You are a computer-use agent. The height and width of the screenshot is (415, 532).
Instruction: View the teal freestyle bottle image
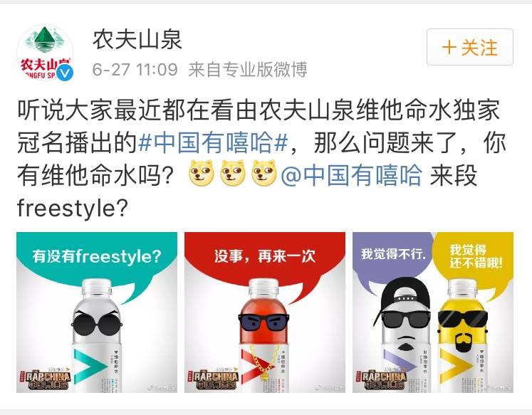point(97,312)
